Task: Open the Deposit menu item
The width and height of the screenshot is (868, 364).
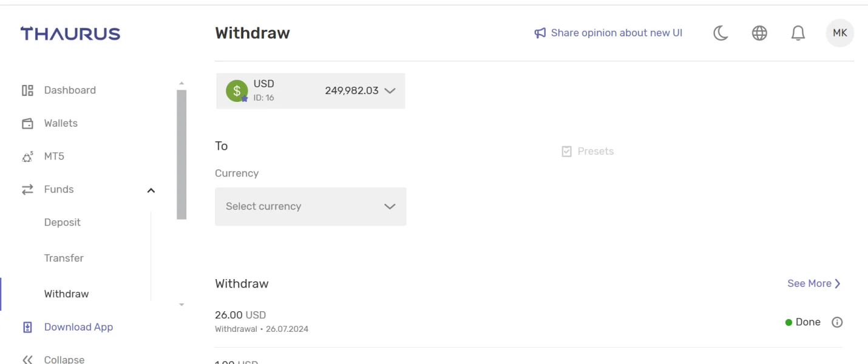Action: (63, 223)
